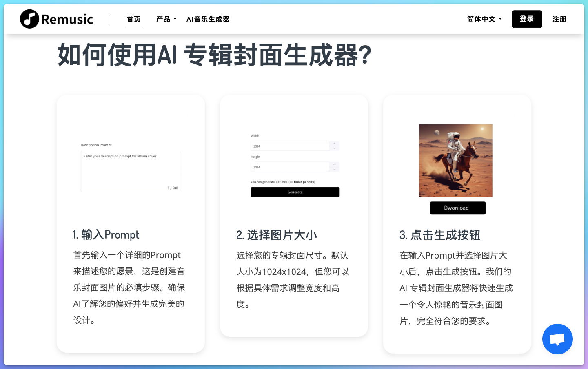Click the Description Prompt text area
The image size is (588, 369).
click(x=131, y=171)
